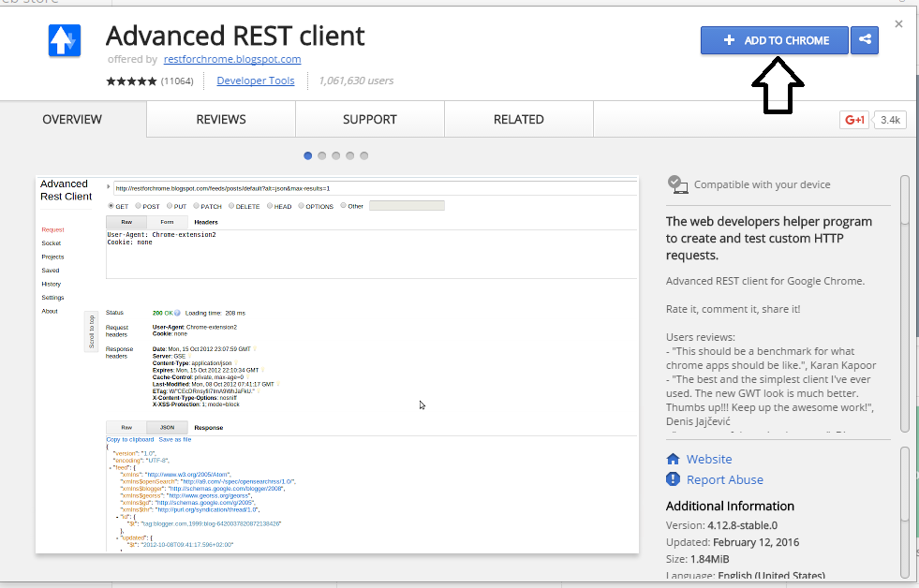The image size is (919, 588).
Task: Open the restforchrome.blogspot.com link
Action: pos(232,59)
